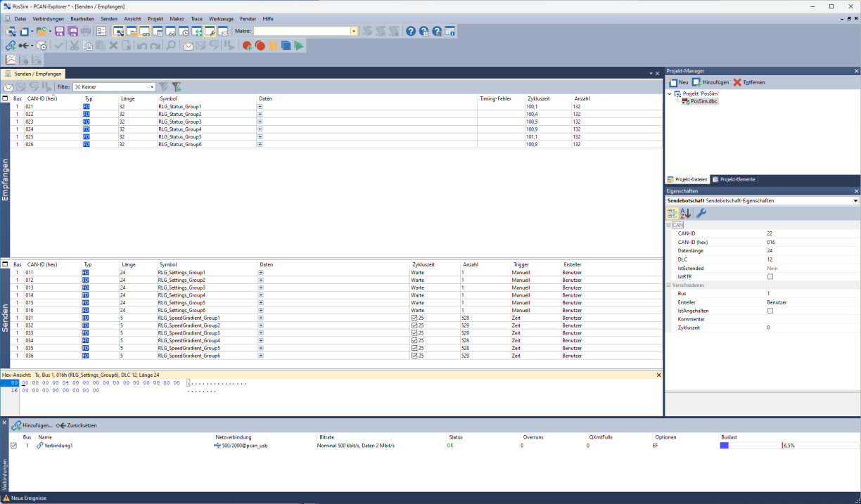This screenshot has height=504, width=861.
Task: Expand data of RLG_SpeedGradient_Group6 row
Action: click(x=260, y=356)
